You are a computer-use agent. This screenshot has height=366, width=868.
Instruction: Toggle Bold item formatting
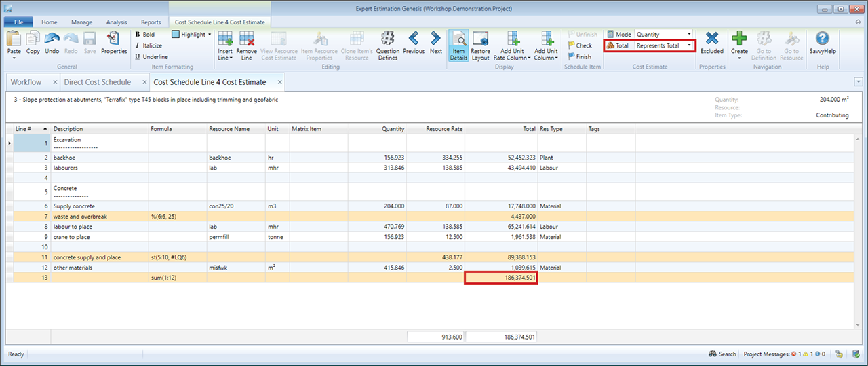[x=144, y=34]
